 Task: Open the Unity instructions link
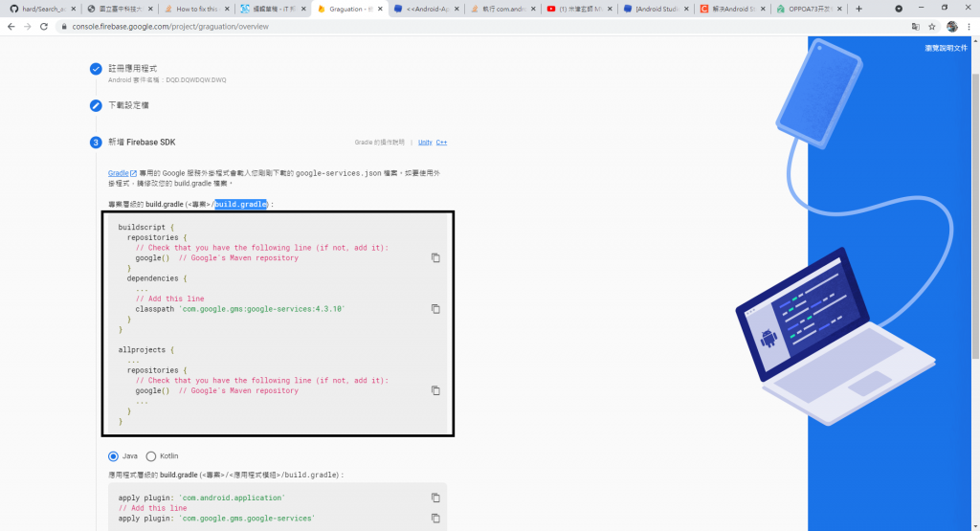click(x=425, y=143)
